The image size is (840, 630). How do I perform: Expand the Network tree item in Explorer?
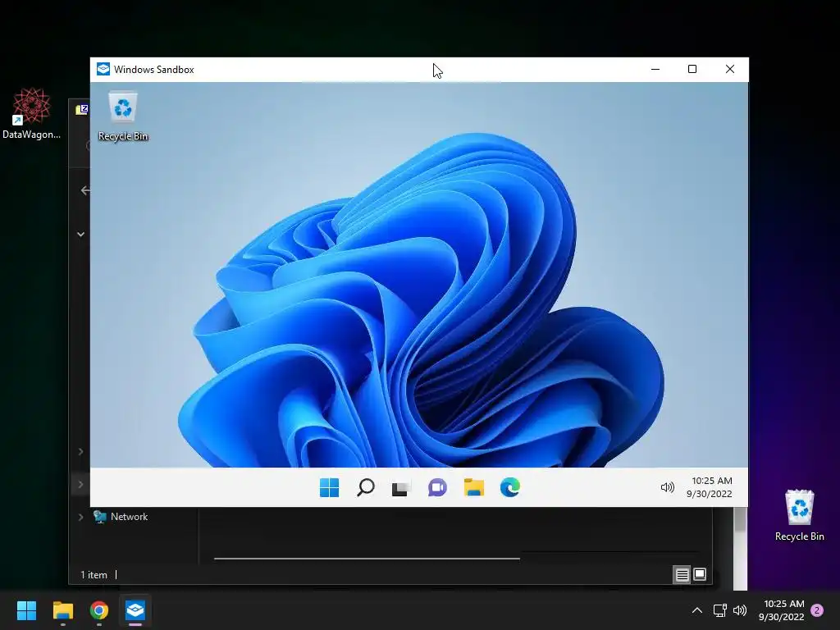[80, 517]
